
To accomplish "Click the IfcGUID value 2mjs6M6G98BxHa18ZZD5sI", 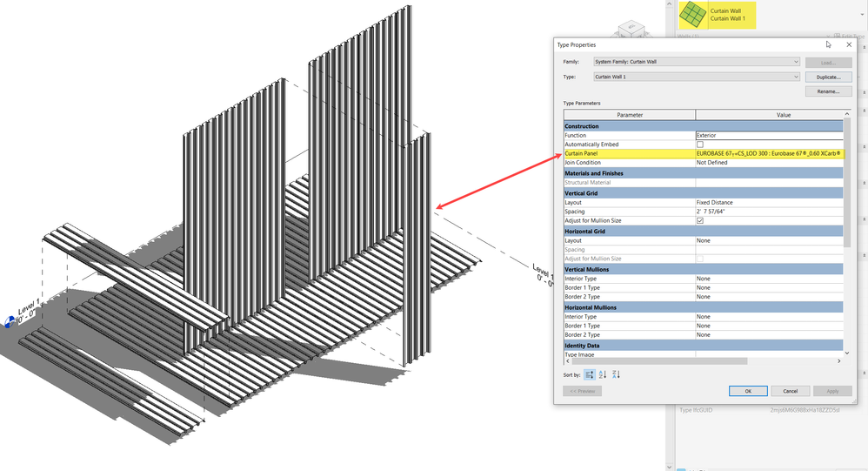I will [805, 410].
